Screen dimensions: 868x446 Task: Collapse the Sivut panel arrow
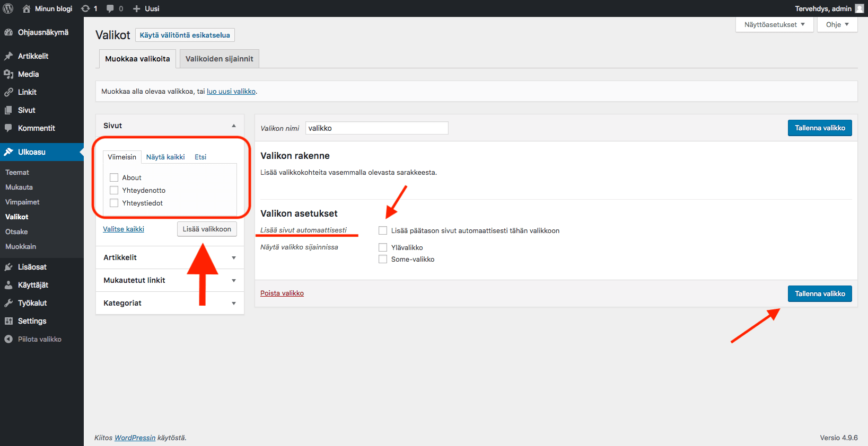pyautogui.click(x=234, y=126)
